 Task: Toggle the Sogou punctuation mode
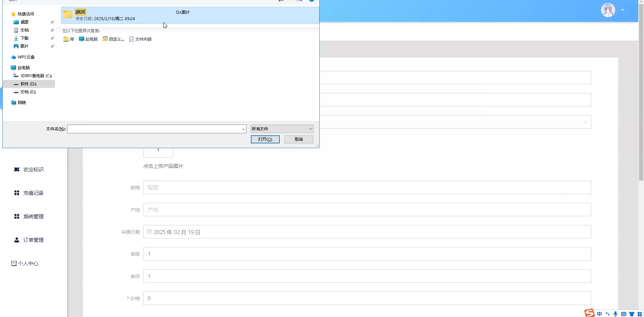[x=607, y=314]
